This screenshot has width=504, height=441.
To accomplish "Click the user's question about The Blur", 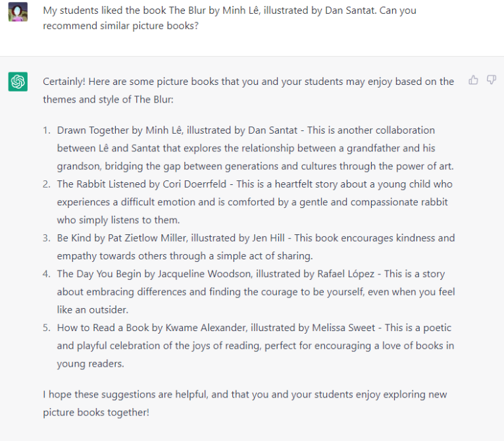I will pyautogui.click(x=230, y=18).
